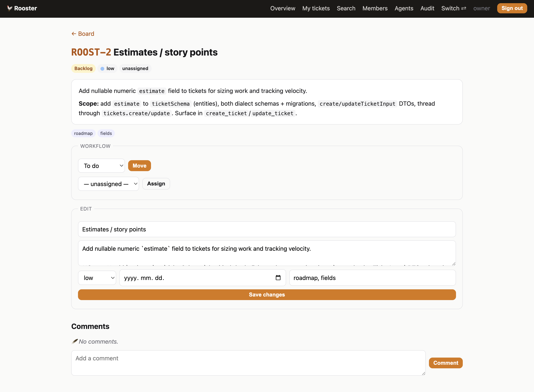Open the Members page
The image size is (534, 392).
pos(375,8)
